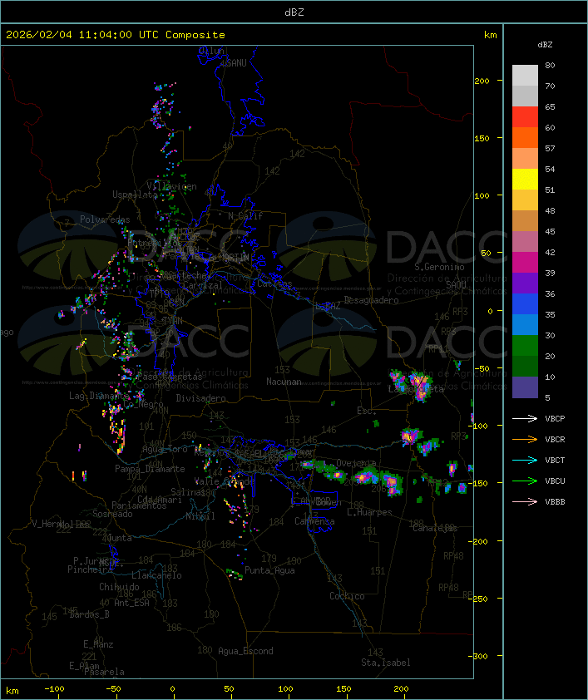Screen dimensions: 588x700
Task: Click the orange VBCR arrow icon
Action: point(525,439)
